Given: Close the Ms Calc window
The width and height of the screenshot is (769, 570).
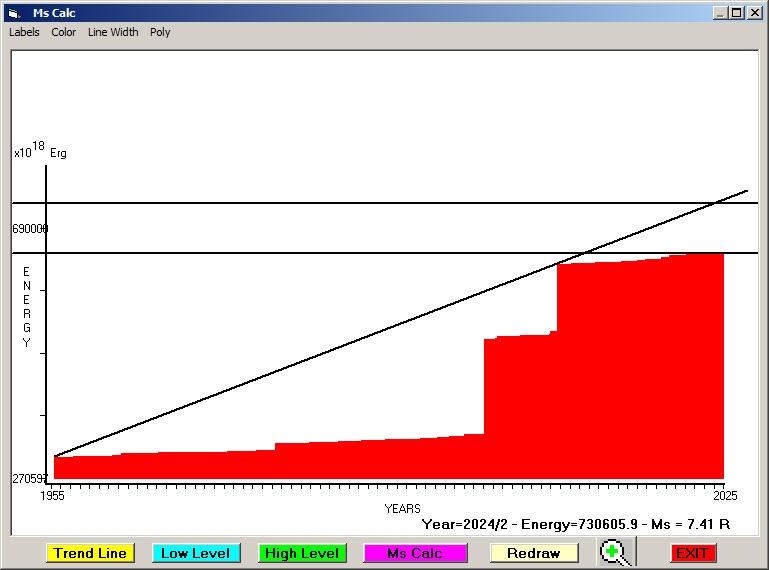Looking at the screenshot, I should tap(754, 13).
